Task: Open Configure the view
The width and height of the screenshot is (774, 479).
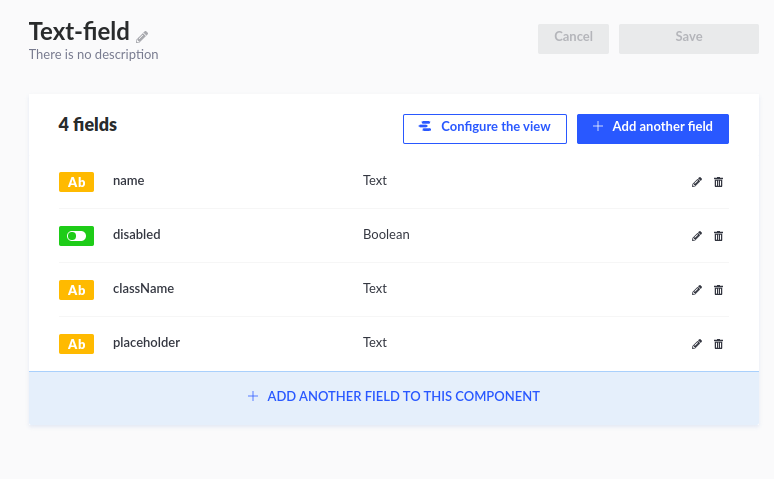Action: (485, 129)
